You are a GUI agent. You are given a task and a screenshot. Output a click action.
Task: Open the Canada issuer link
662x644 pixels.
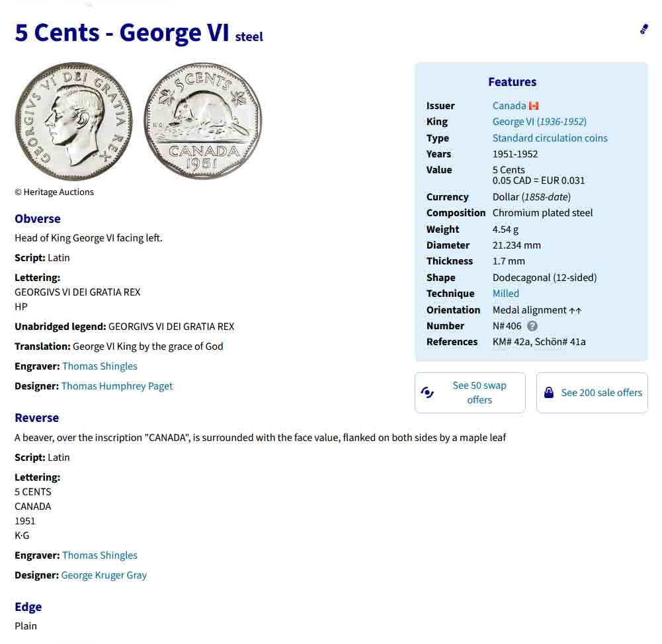(509, 106)
